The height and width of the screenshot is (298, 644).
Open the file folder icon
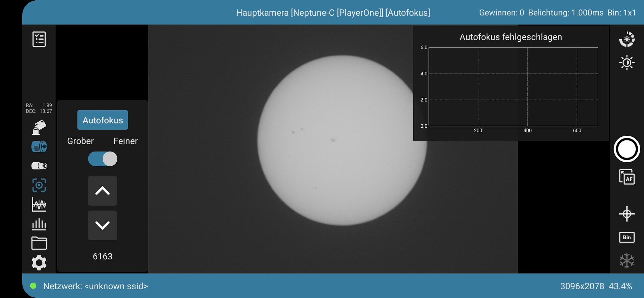click(39, 243)
